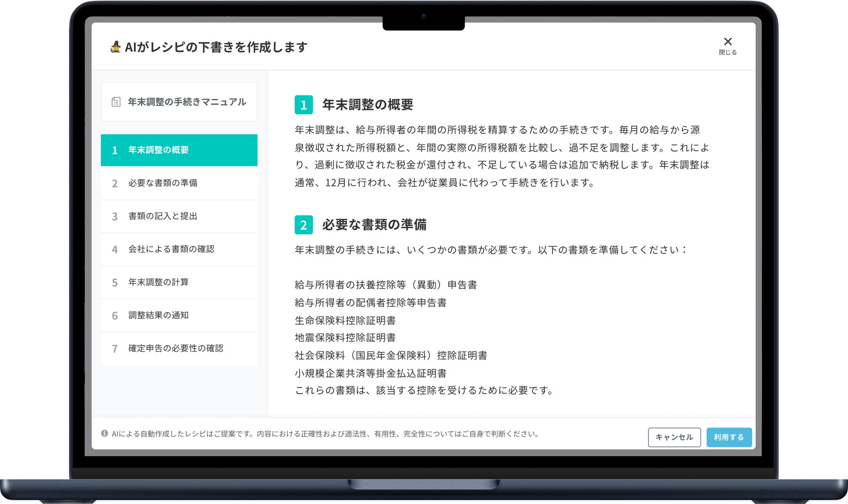
Task: Click the wizard emoji icon in title
Action: pyautogui.click(x=116, y=46)
